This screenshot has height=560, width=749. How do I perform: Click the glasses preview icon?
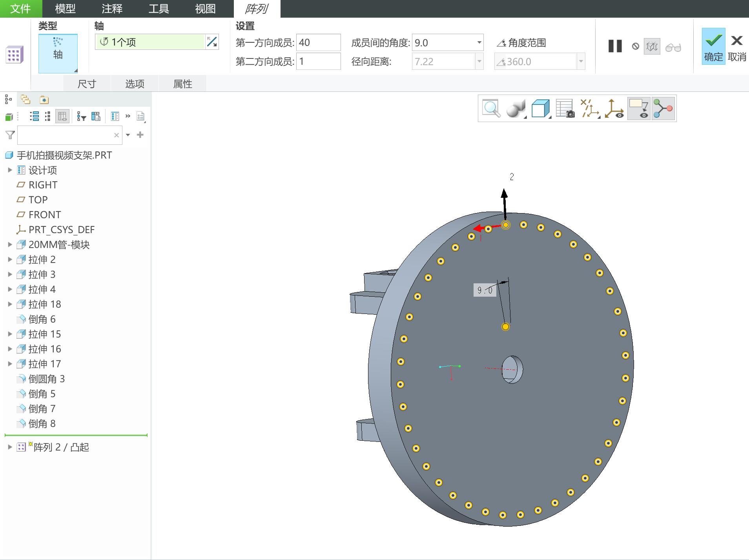673,47
